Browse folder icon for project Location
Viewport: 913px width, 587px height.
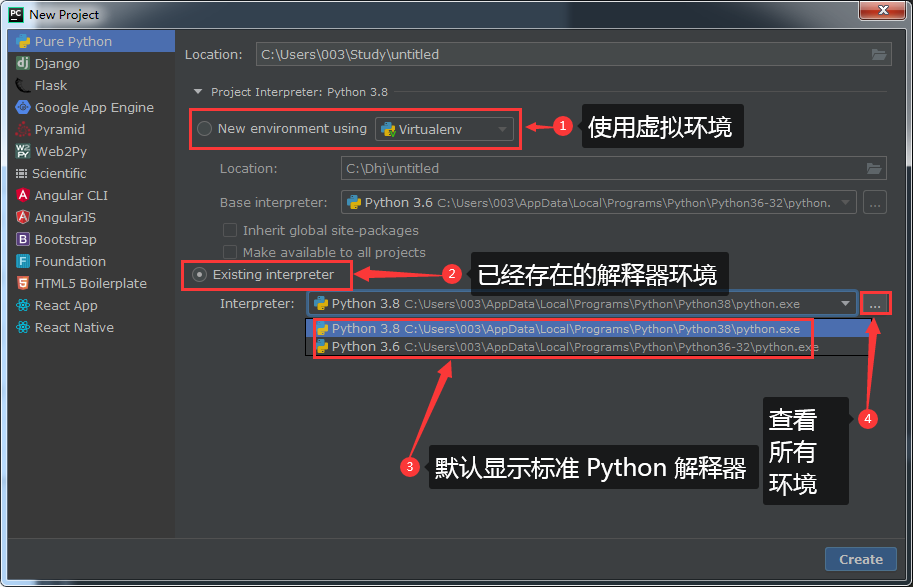click(879, 55)
